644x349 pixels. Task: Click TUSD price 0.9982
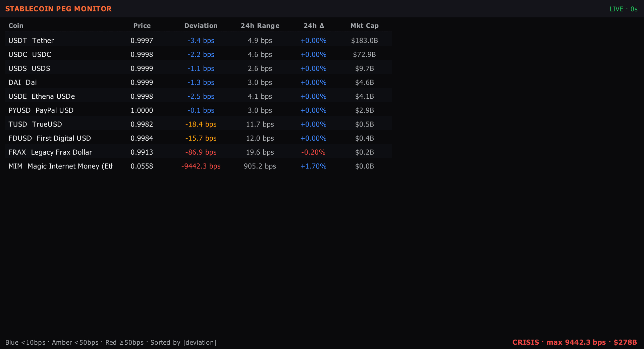pos(142,124)
